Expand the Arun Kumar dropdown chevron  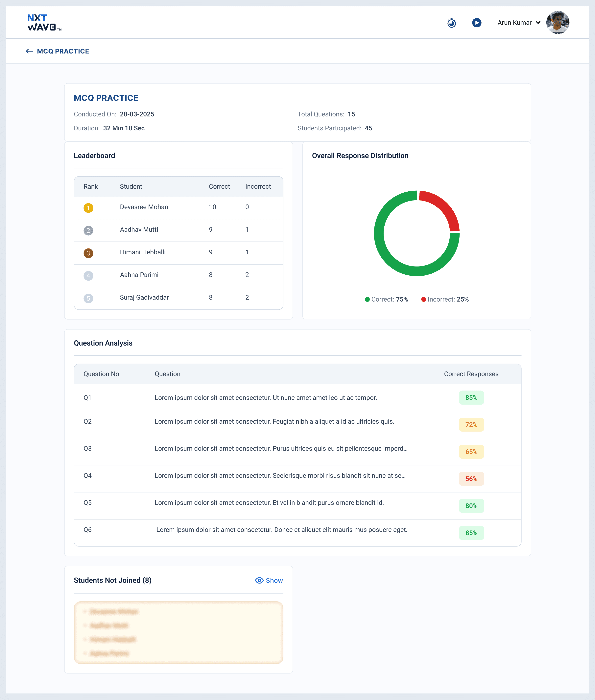point(538,23)
